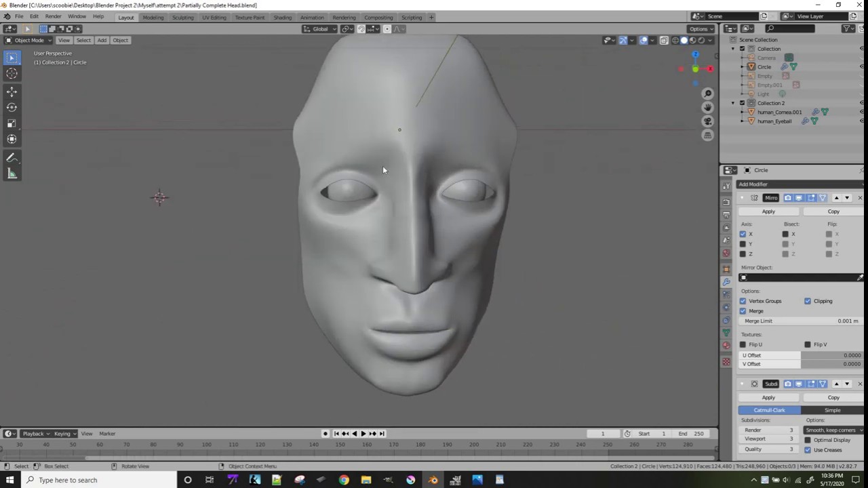Enable Mirror modifier Z axis checkbox
This screenshot has width=868, height=488.
pos(743,253)
